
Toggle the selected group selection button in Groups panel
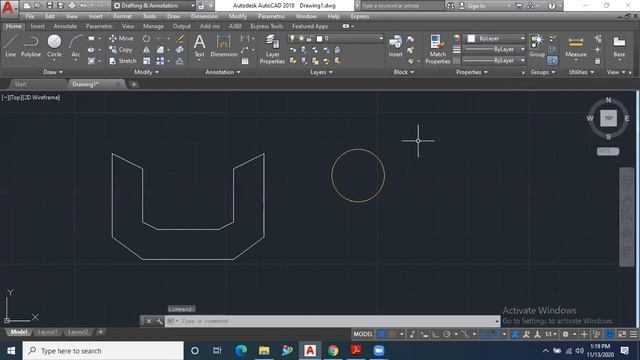(553, 61)
